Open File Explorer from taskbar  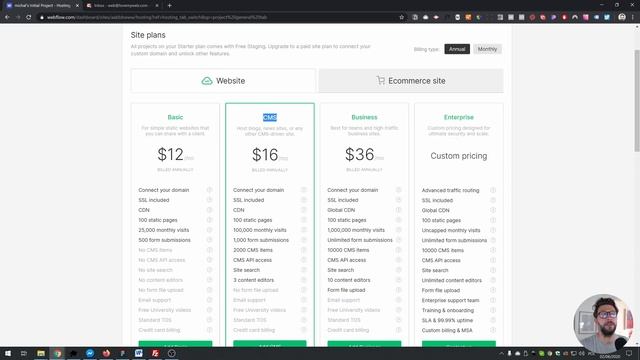point(41,353)
